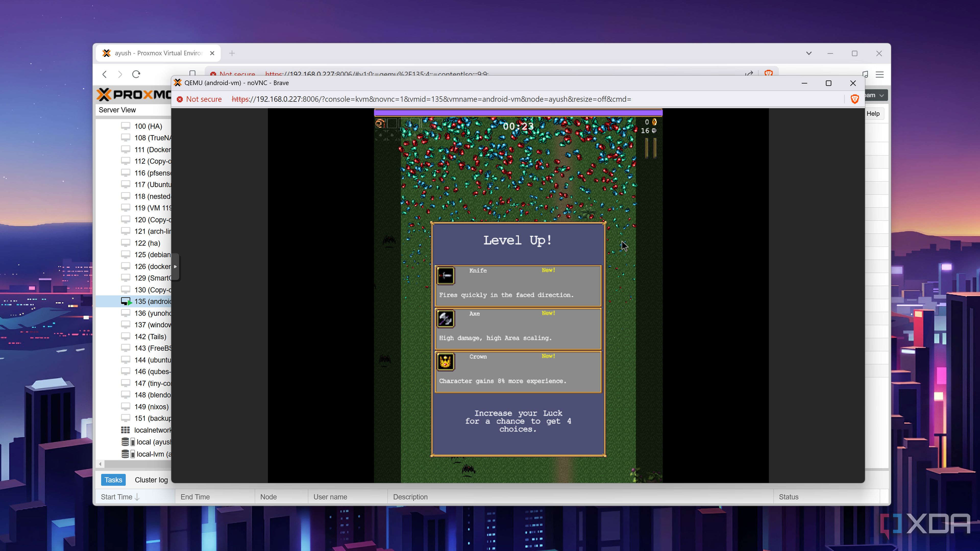The image size is (980, 551).
Task: Click the Brave shield icon in QEMU window
Action: point(854,99)
